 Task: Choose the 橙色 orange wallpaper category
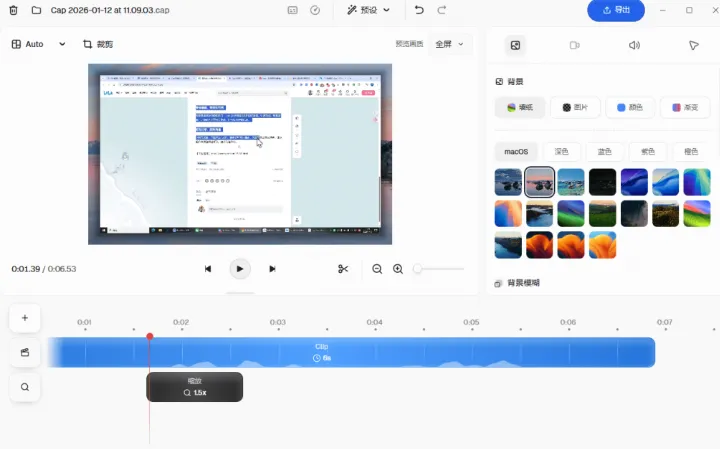click(691, 152)
